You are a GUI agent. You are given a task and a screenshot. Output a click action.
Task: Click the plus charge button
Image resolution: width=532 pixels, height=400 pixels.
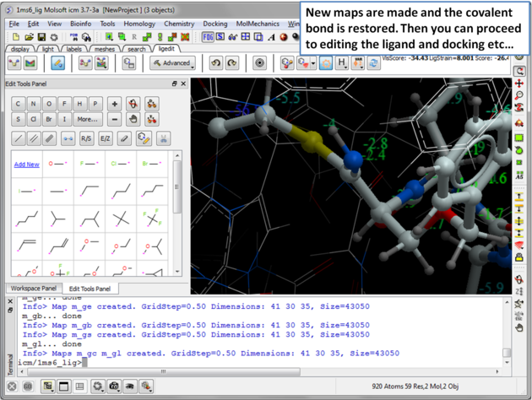[115, 104]
